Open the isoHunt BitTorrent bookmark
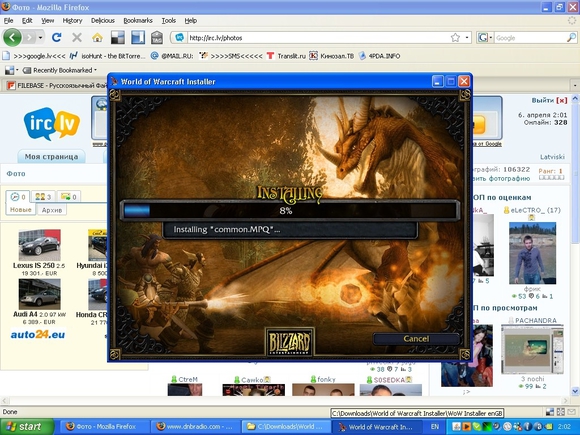580x435 pixels. point(108,56)
